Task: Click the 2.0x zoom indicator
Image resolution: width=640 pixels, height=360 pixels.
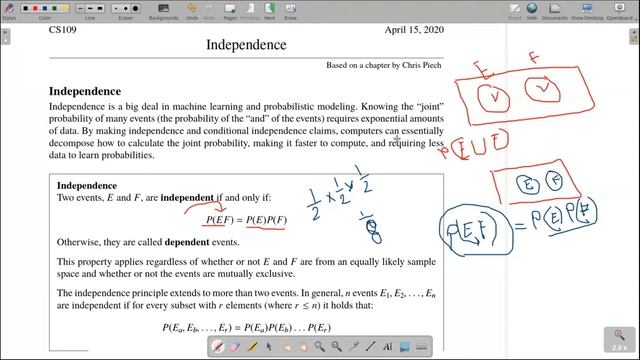Action: point(619,340)
